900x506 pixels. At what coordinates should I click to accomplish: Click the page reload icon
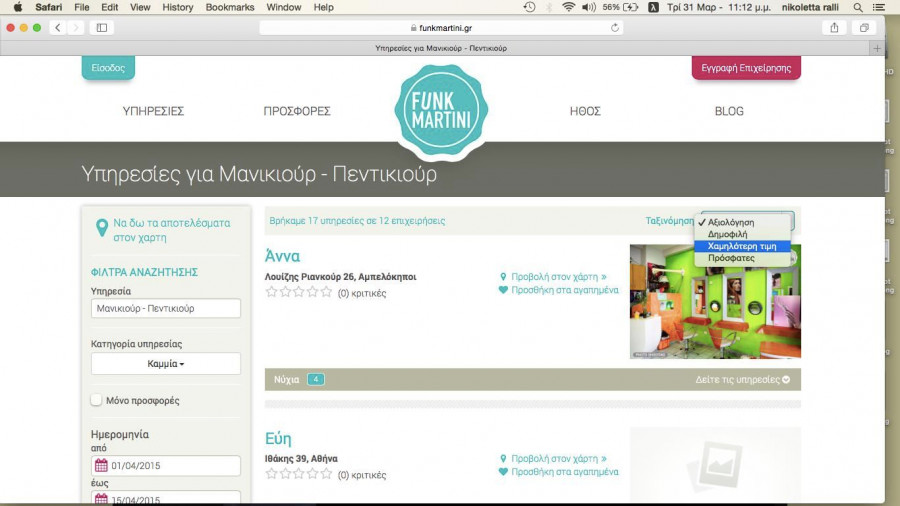click(x=615, y=27)
